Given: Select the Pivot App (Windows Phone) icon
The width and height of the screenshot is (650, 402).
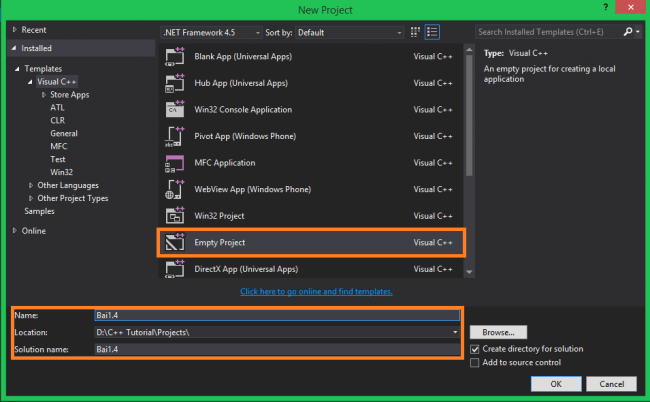Looking at the screenshot, I should click(x=175, y=136).
